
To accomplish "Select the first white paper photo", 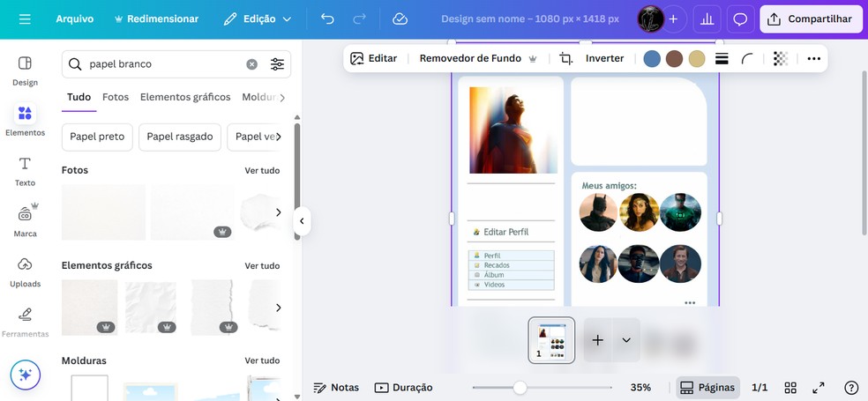I will [103, 212].
